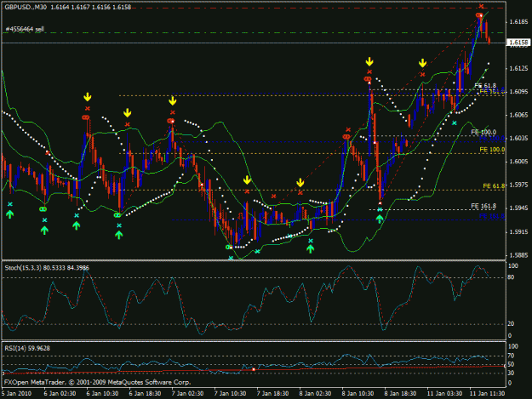Click the 7 Jan 02:30 time label
The image size is (532, 399).
click(x=187, y=394)
